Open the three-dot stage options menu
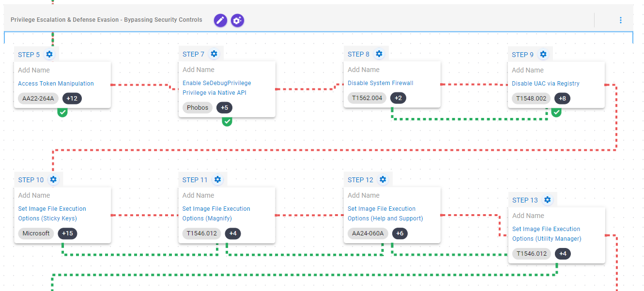 (620, 20)
